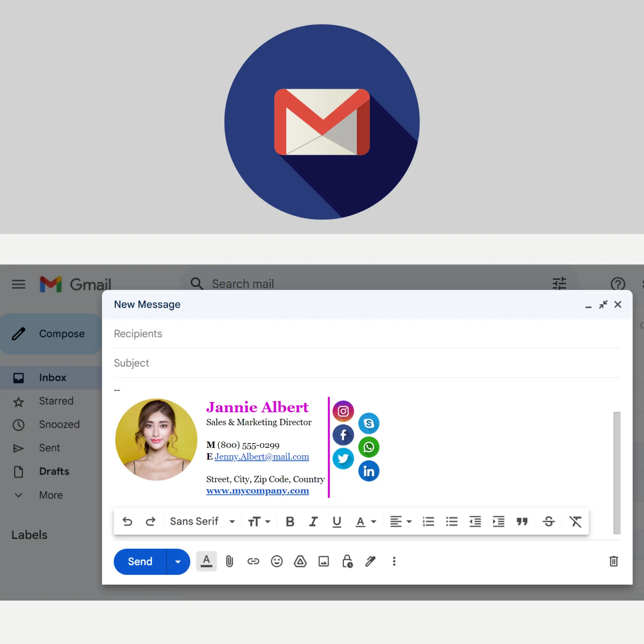The width and height of the screenshot is (644, 644).
Task: Open the Starred folder
Action: [56, 401]
